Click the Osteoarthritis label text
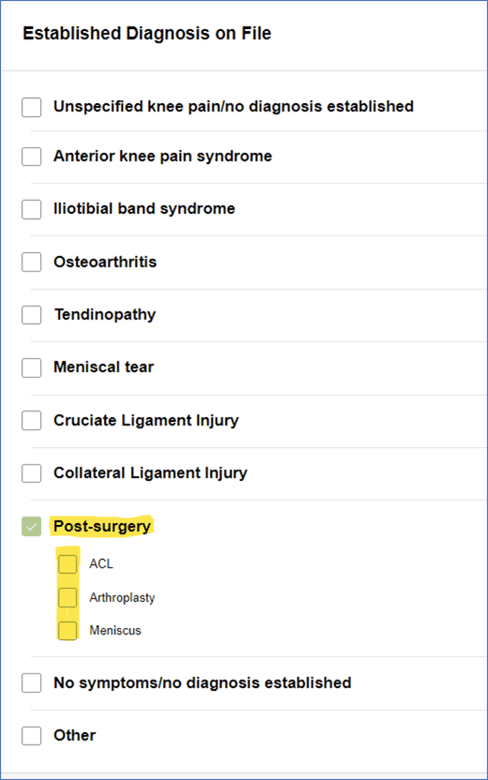 coord(105,262)
